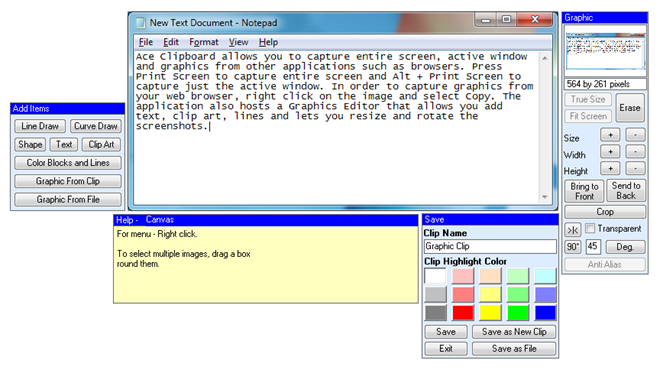Image resolution: width=660 pixels, height=370 pixels.
Task: Open the View menu in Notepad
Action: pyautogui.click(x=238, y=42)
